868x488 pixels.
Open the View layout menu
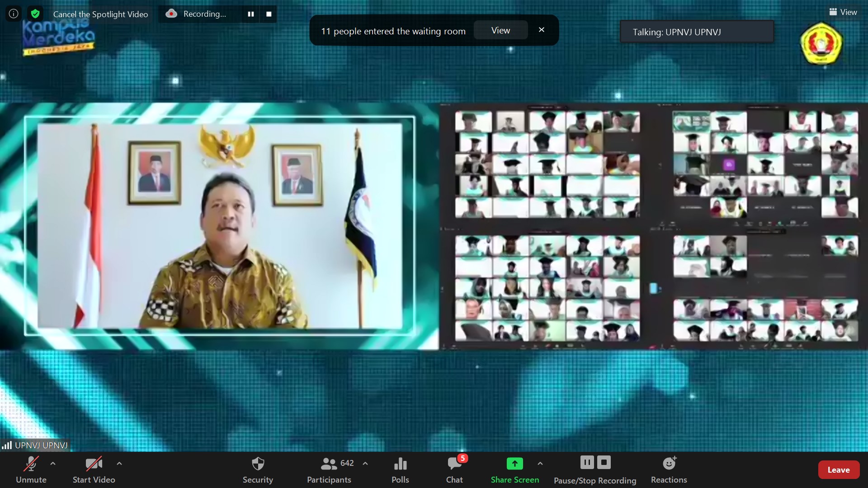(843, 12)
